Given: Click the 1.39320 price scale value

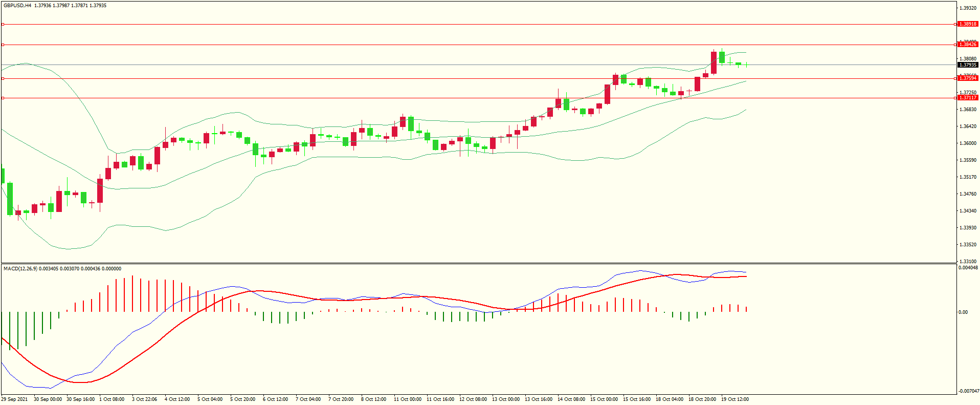Looking at the screenshot, I should 968,8.
